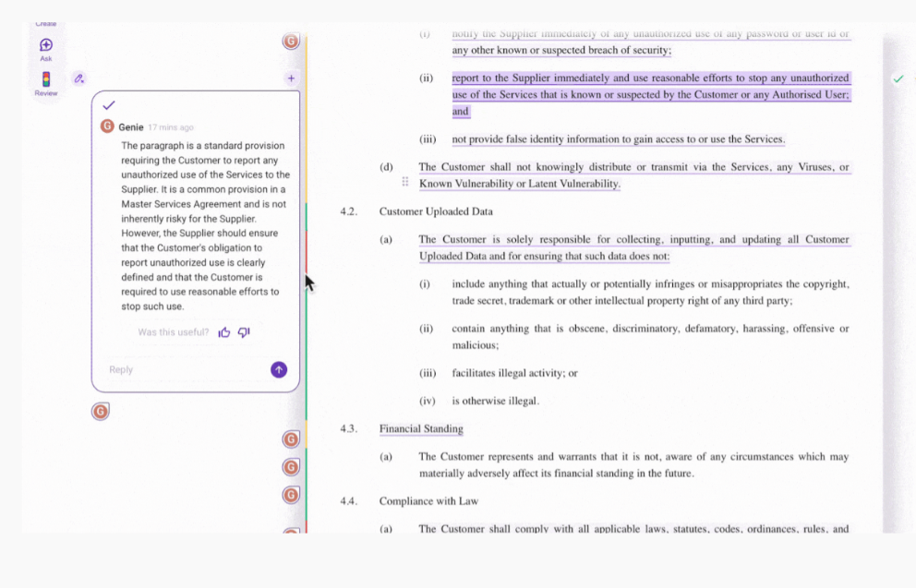Select the clause "The Customer shall not knowingly distribute"
The width and height of the screenshot is (916, 588).
[633, 175]
